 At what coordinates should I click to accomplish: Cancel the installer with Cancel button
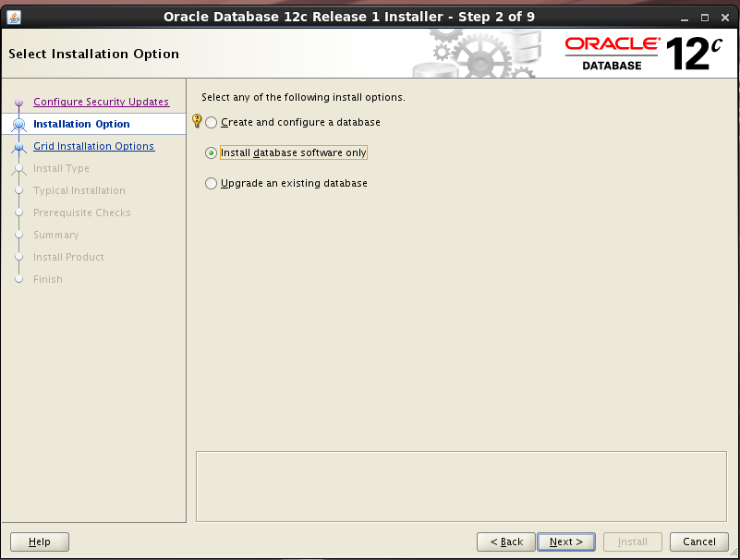click(x=699, y=542)
